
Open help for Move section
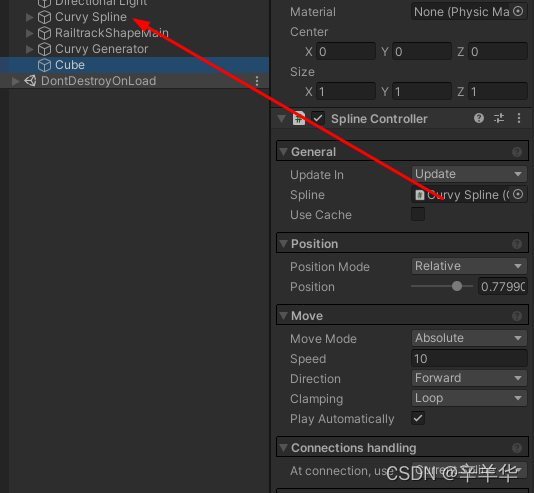[x=517, y=316]
